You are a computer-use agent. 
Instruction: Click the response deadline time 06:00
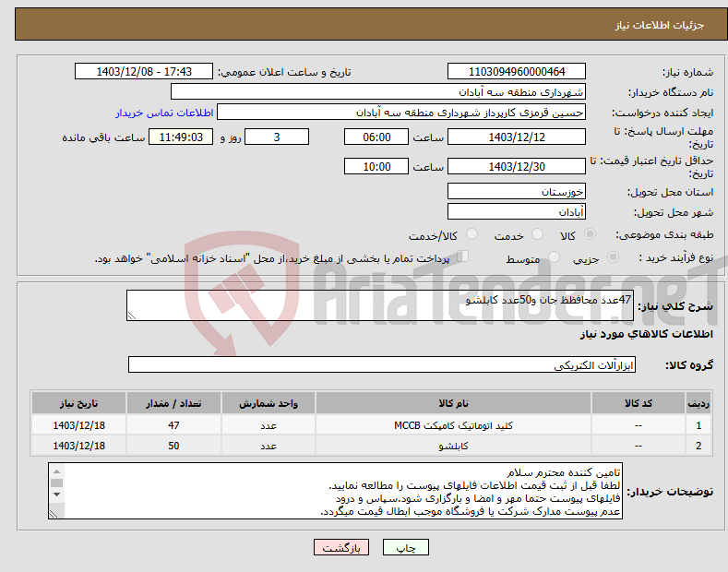376,137
